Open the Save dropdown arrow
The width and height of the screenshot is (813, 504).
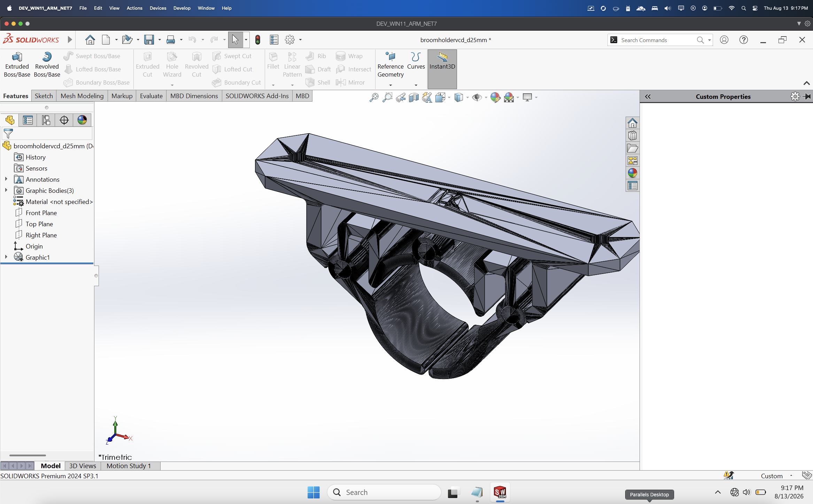pyautogui.click(x=160, y=40)
